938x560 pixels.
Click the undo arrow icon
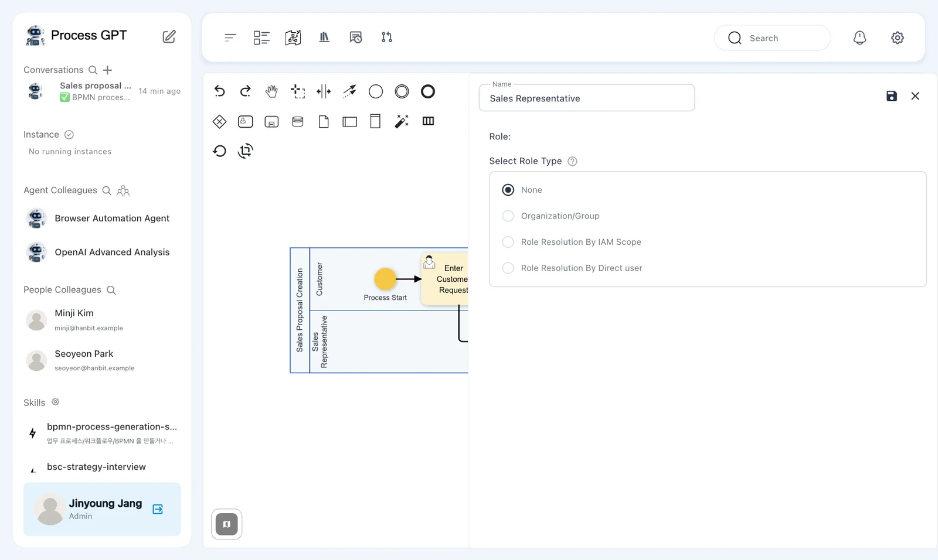219,91
